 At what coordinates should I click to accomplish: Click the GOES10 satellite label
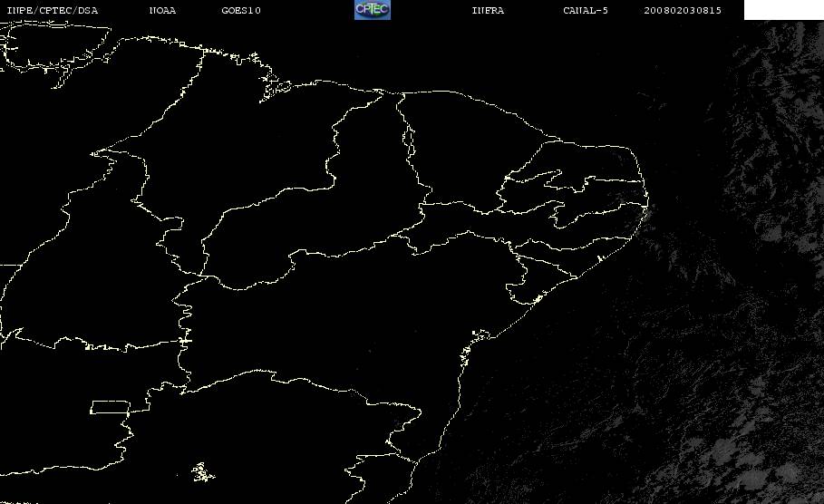(x=241, y=11)
